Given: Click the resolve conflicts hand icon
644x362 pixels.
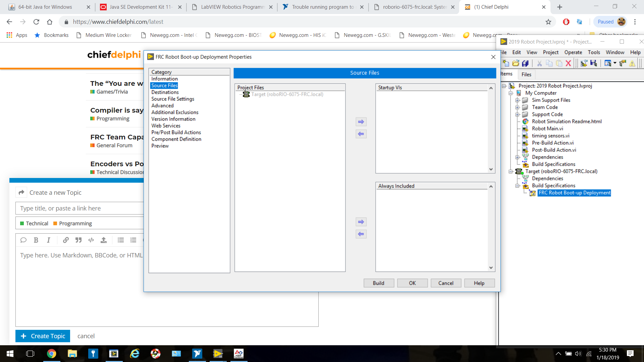Looking at the screenshot, I should click(623, 63).
